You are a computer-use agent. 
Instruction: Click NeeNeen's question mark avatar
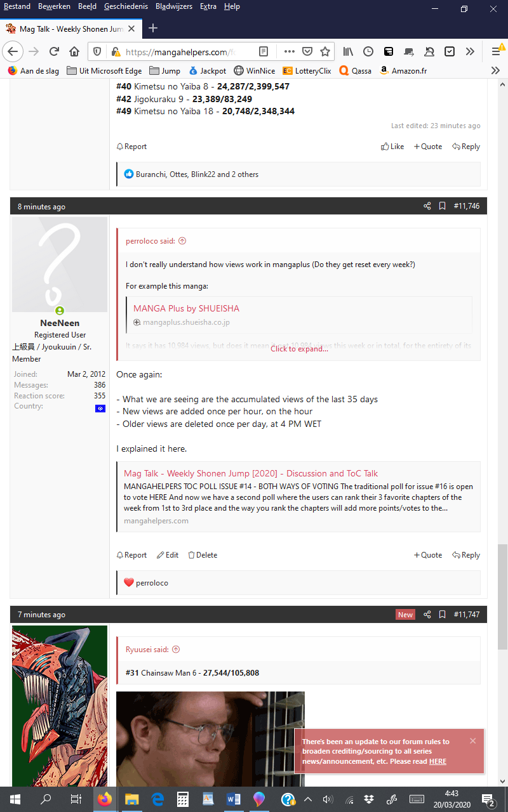click(60, 265)
